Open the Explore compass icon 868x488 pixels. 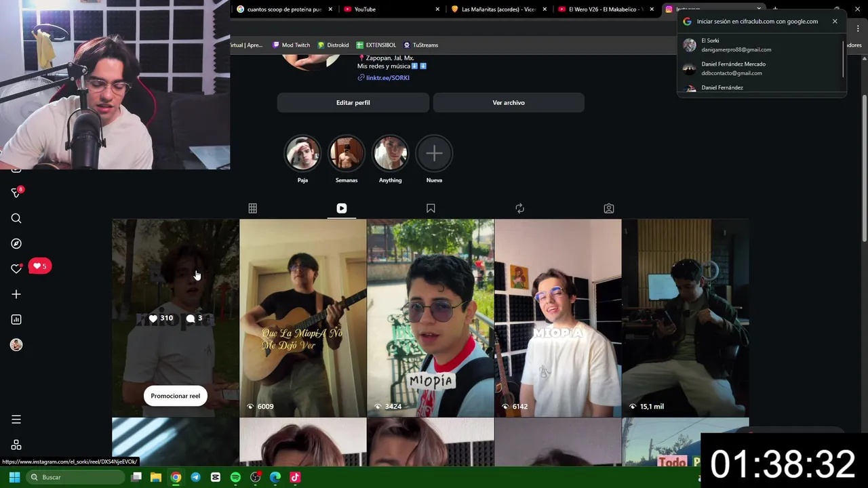[x=16, y=243]
